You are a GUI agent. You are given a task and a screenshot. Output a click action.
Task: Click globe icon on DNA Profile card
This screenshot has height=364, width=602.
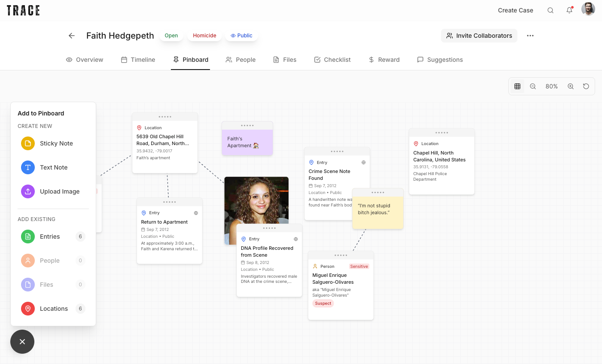295,239
